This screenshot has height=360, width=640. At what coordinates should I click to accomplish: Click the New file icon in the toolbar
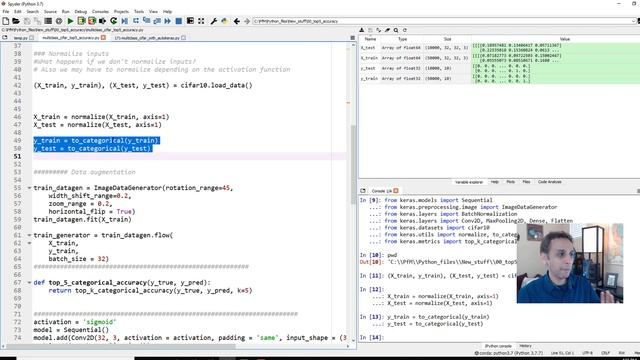pyautogui.click(x=6, y=21)
